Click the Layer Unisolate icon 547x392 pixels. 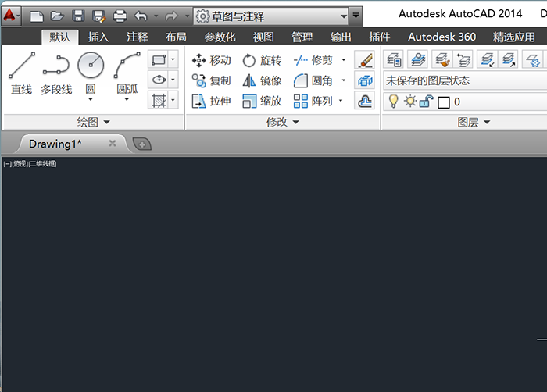coord(509,59)
